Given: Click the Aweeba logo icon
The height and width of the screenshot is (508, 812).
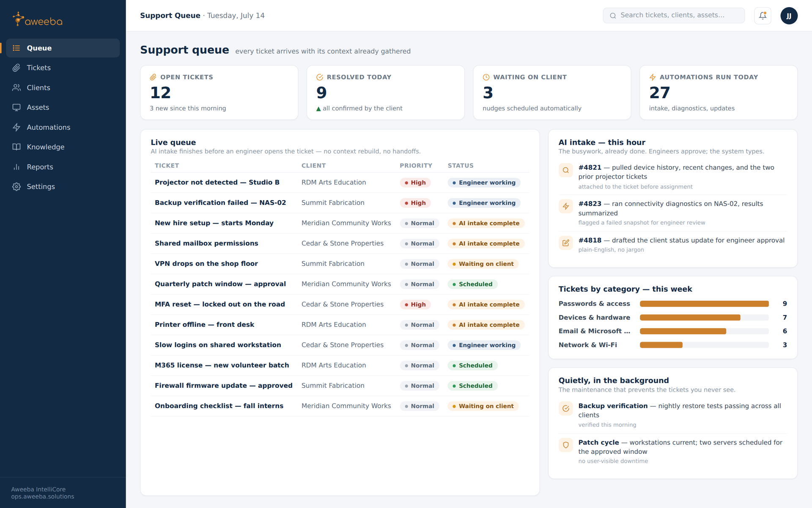Looking at the screenshot, I should 18,19.
